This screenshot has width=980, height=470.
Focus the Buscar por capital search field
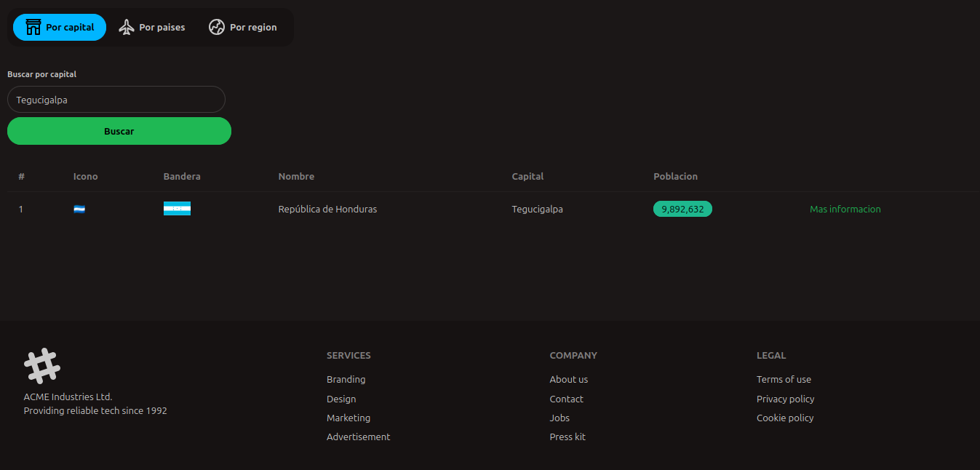[x=116, y=100]
